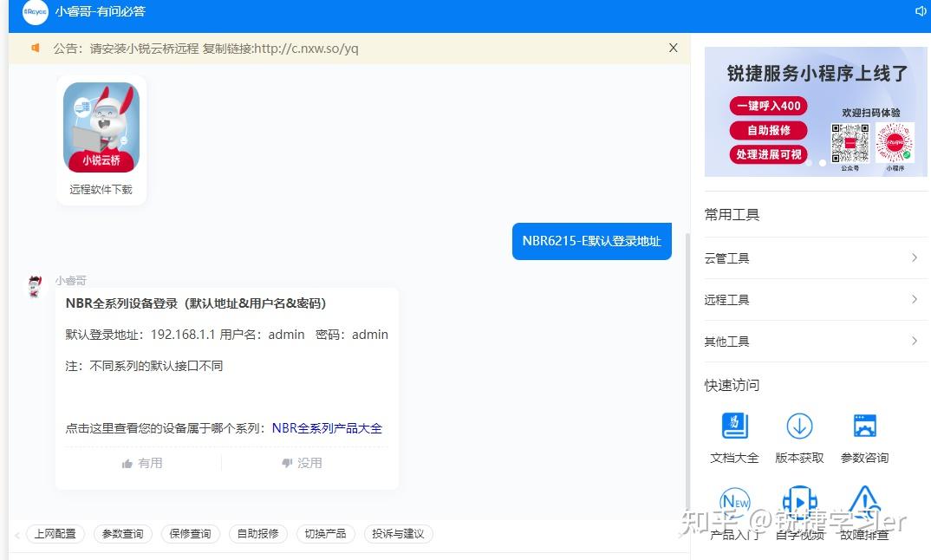Image resolution: width=931 pixels, height=560 pixels.
Task: Click the 常用工具 heading
Action: pos(732,214)
